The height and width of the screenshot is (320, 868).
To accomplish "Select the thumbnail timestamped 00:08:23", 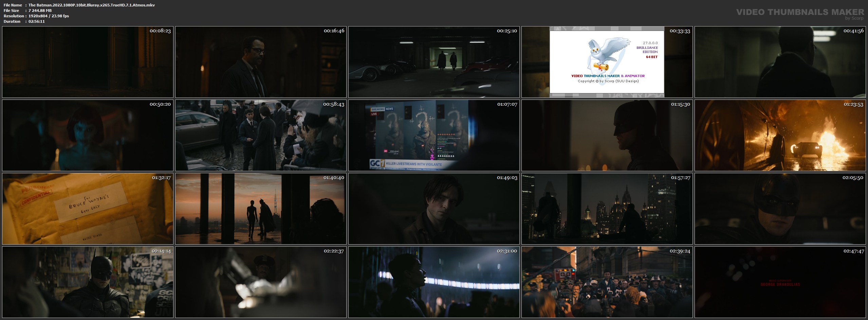I will pos(88,62).
